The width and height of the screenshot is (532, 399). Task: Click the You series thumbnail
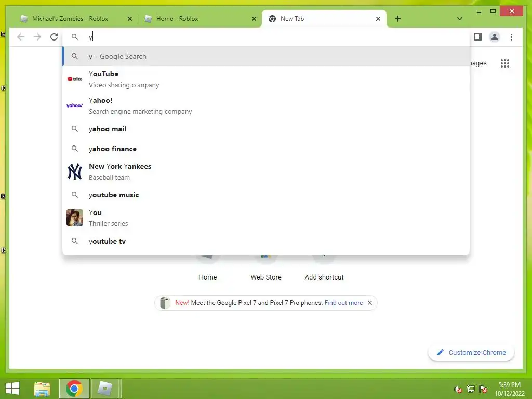pyautogui.click(x=75, y=218)
